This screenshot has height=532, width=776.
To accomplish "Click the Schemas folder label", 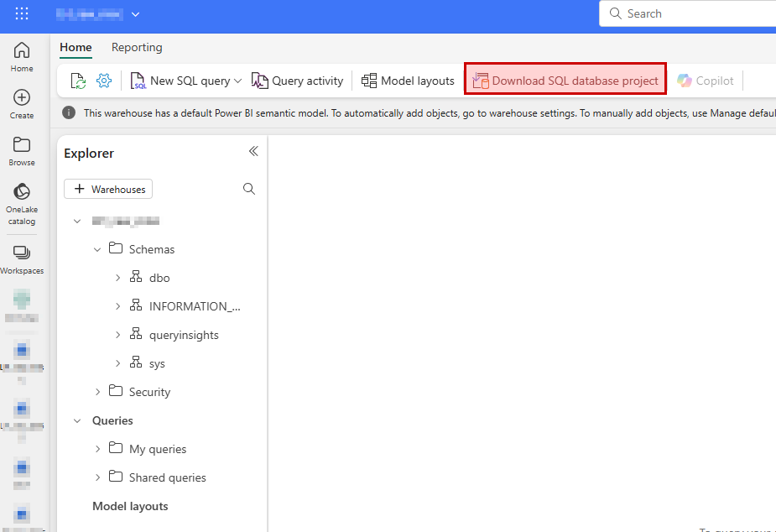I will [152, 249].
